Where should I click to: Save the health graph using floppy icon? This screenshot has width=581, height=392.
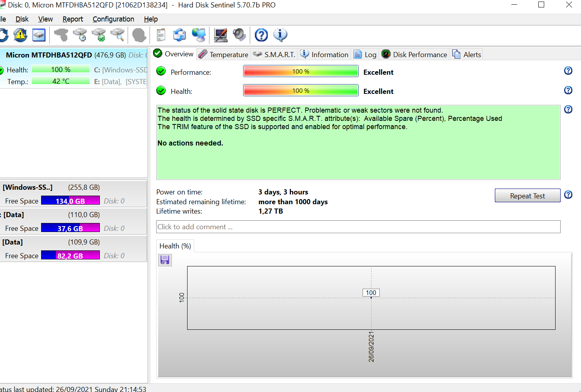click(165, 260)
